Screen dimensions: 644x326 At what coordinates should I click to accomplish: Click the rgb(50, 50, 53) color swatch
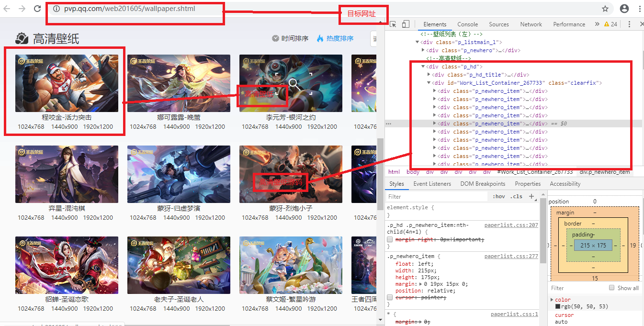pyautogui.click(x=558, y=306)
